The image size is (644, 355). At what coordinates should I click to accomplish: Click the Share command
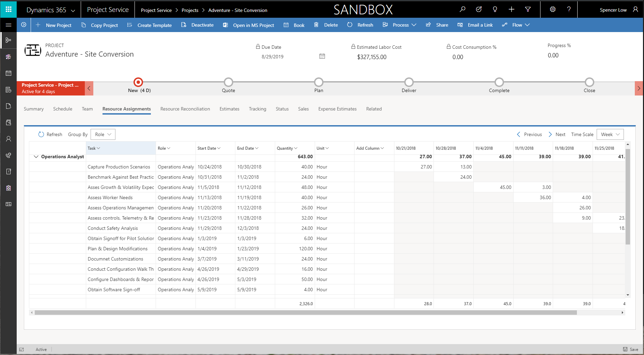pyautogui.click(x=437, y=25)
